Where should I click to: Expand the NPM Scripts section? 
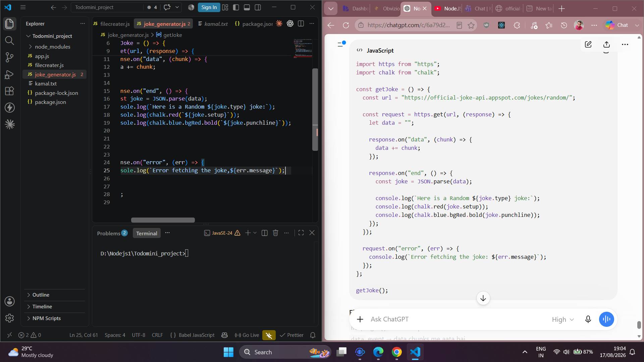(46, 318)
